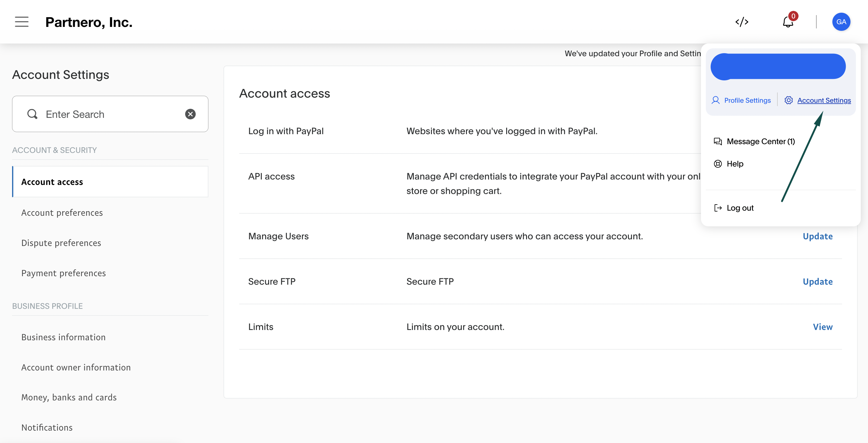Open Money, banks and cards
Screen dimensions: 868x443
point(69,397)
